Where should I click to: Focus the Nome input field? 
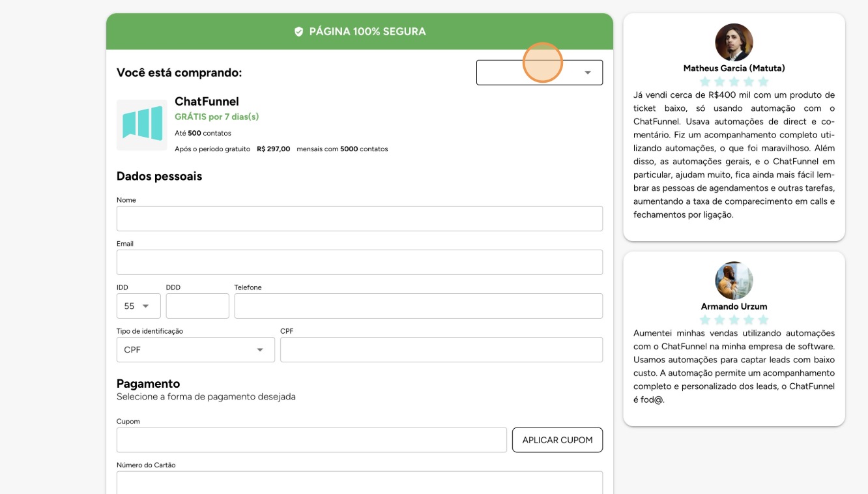point(360,218)
